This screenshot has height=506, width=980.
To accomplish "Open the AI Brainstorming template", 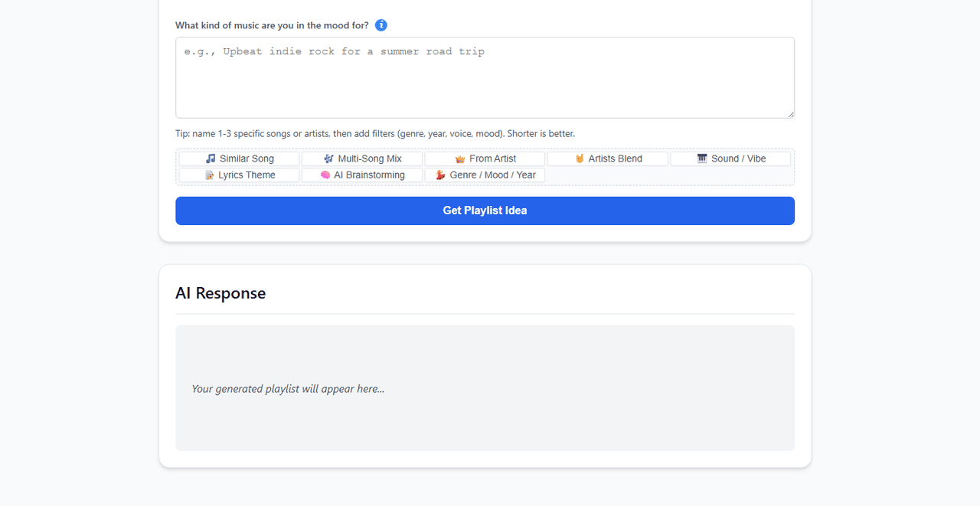I will pyautogui.click(x=362, y=175).
